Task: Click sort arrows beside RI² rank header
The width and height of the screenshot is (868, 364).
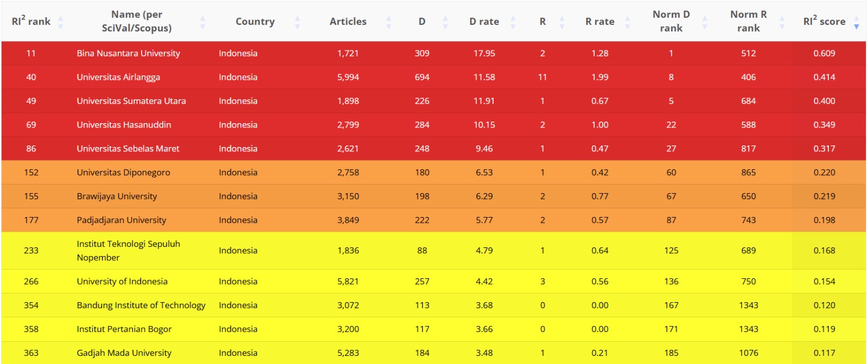Action: click(61, 22)
